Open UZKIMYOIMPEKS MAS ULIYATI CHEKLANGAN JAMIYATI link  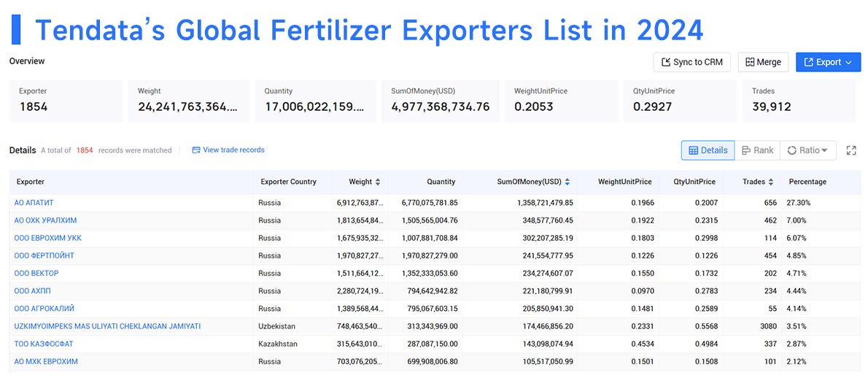coord(107,326)
